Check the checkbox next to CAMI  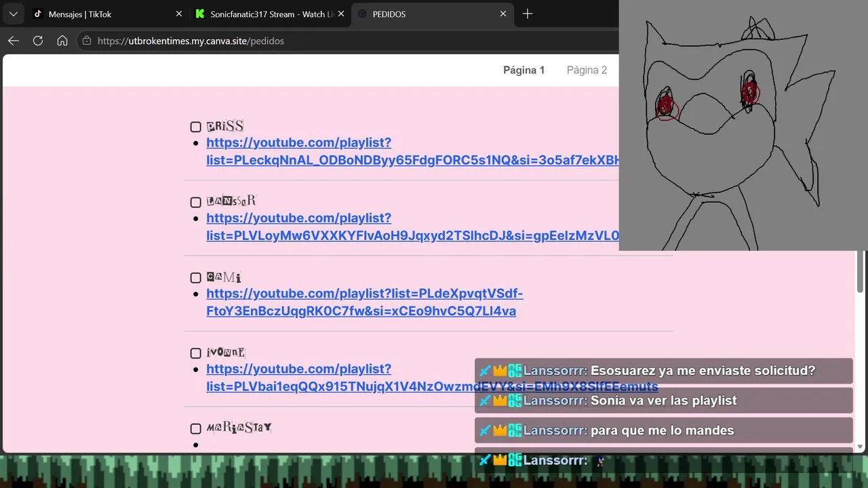[x=195, y=277]
